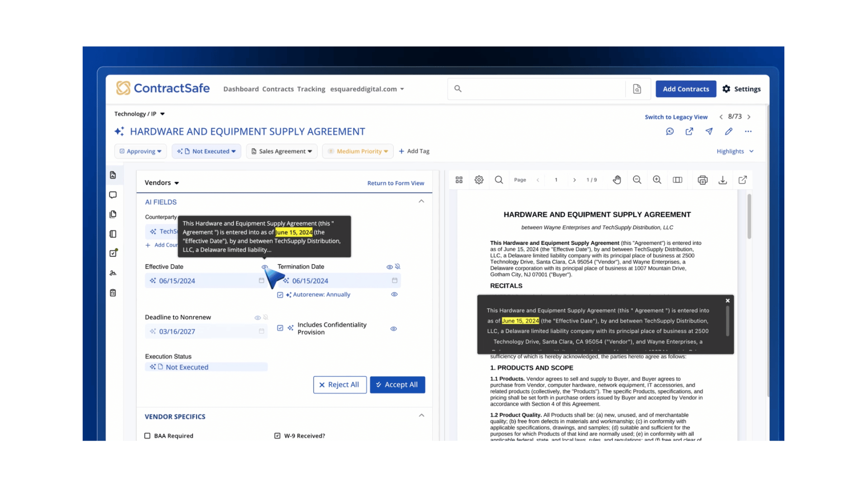The height and width of the screenshot is (488, 868).
Task: Open the clipboard report sidebar icon
Action: 113,293
